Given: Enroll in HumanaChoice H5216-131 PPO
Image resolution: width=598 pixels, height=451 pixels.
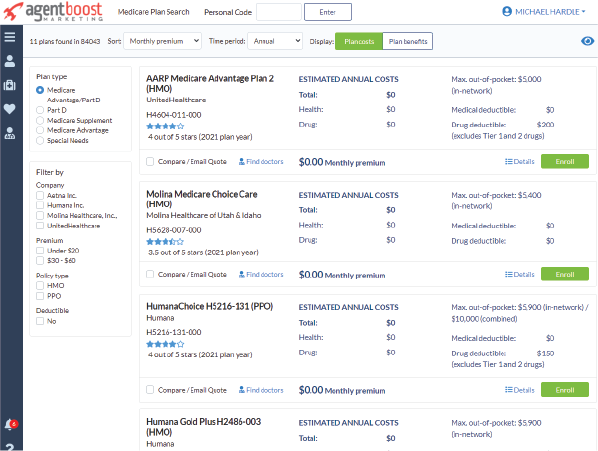Looking at the screenshot, I should tap(565, 390).
